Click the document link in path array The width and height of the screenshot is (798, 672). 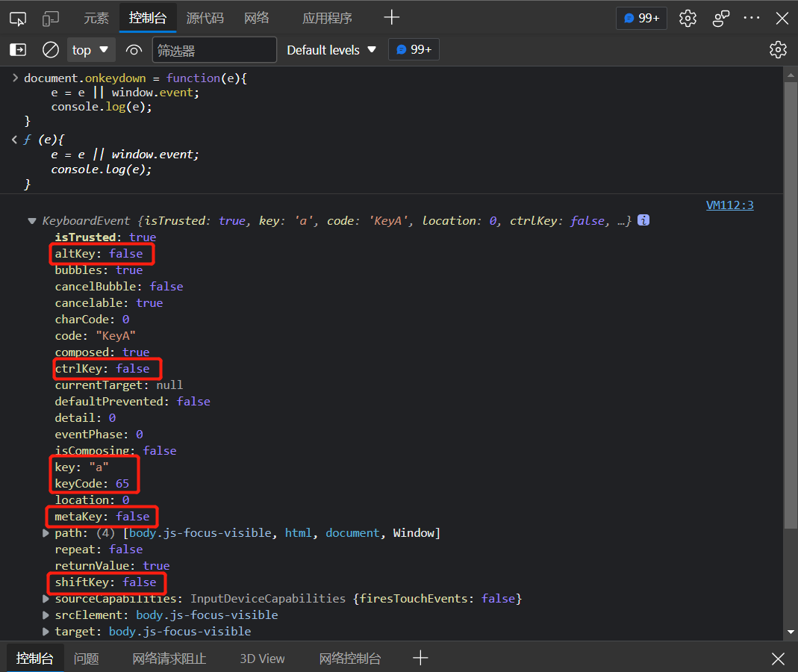pos(352,533)
